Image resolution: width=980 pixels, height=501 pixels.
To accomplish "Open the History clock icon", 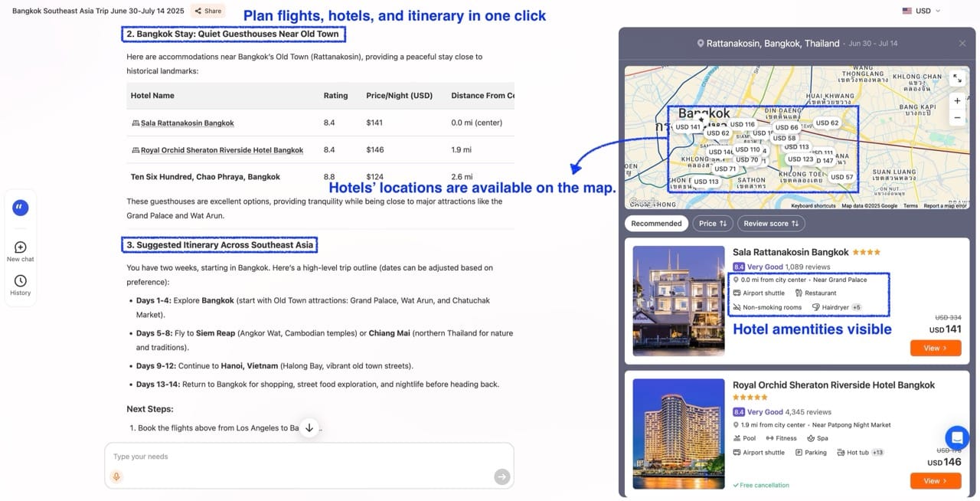I will coord(21,281).
